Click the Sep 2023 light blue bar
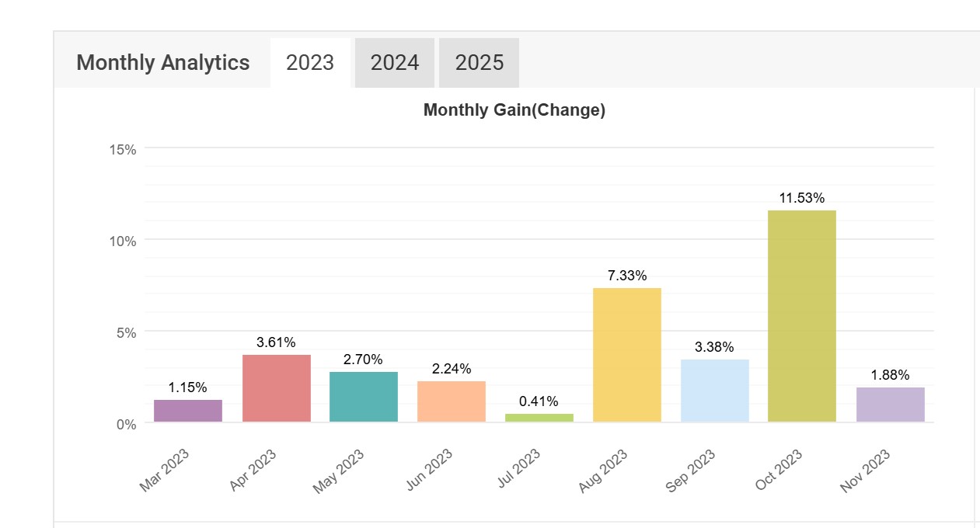This screenshot has height=528, width=980. tap(714, 391)
